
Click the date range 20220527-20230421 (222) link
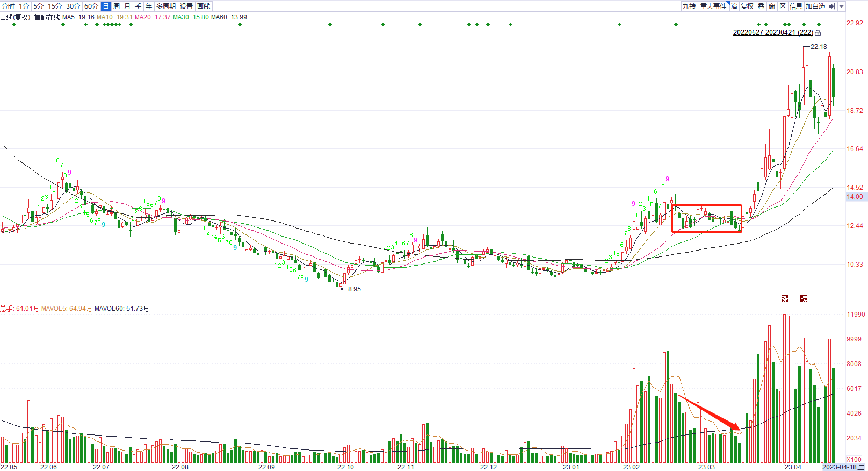click(773, 33)
